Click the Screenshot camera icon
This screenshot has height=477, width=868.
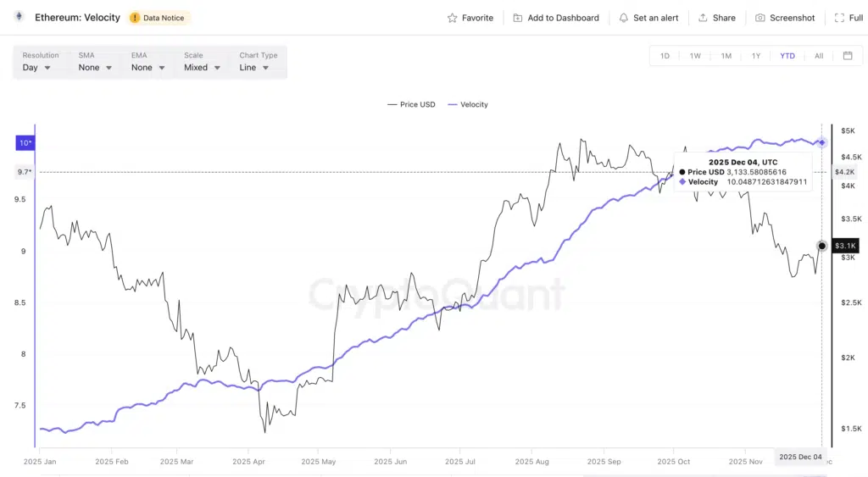[x=760, y=18]
